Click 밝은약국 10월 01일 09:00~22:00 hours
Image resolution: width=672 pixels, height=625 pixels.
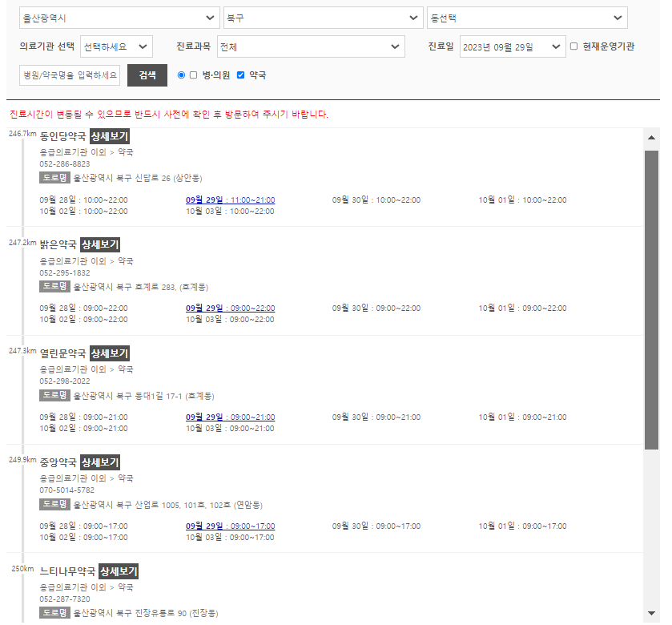tap(522, 308)
